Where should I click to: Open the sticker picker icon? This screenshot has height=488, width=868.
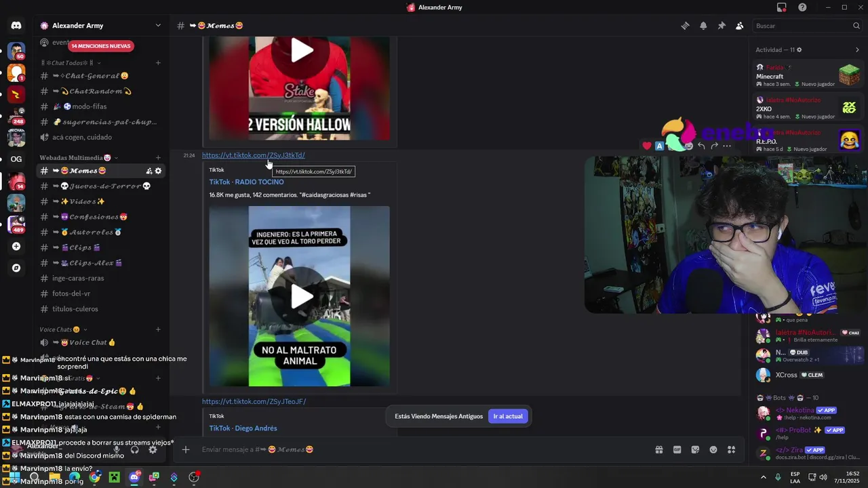(x=695, y=449)
